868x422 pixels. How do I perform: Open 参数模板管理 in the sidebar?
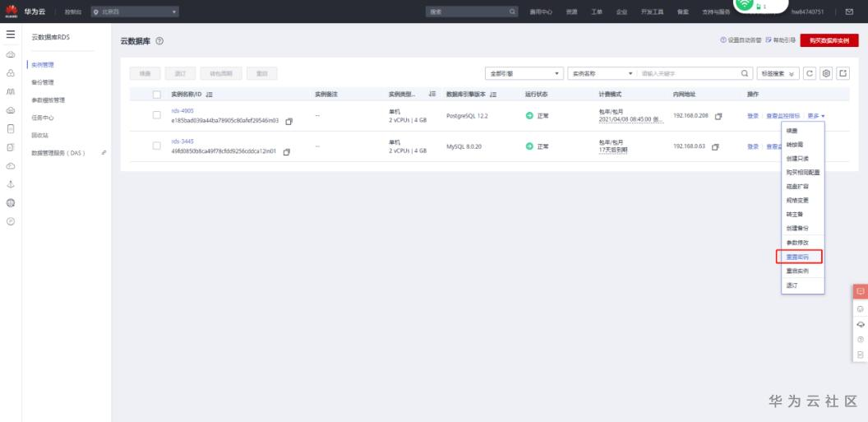coord(48,100)
